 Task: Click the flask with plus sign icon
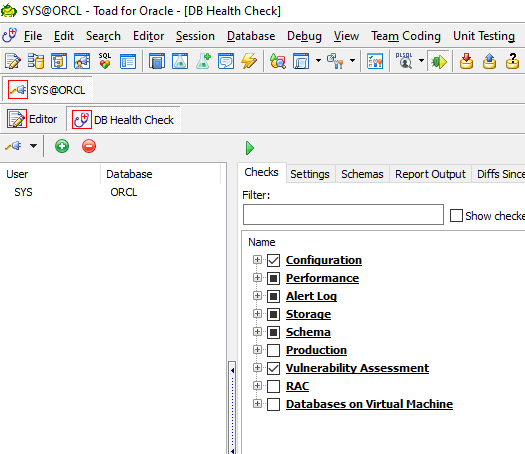(x=203, y=61)
